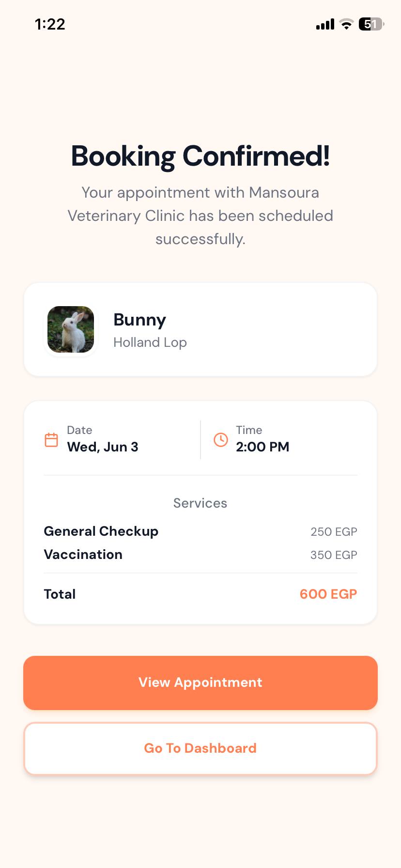Tap the calendar icon beside Date
Viewport: 401px width, 868px height.
[51, 440]
